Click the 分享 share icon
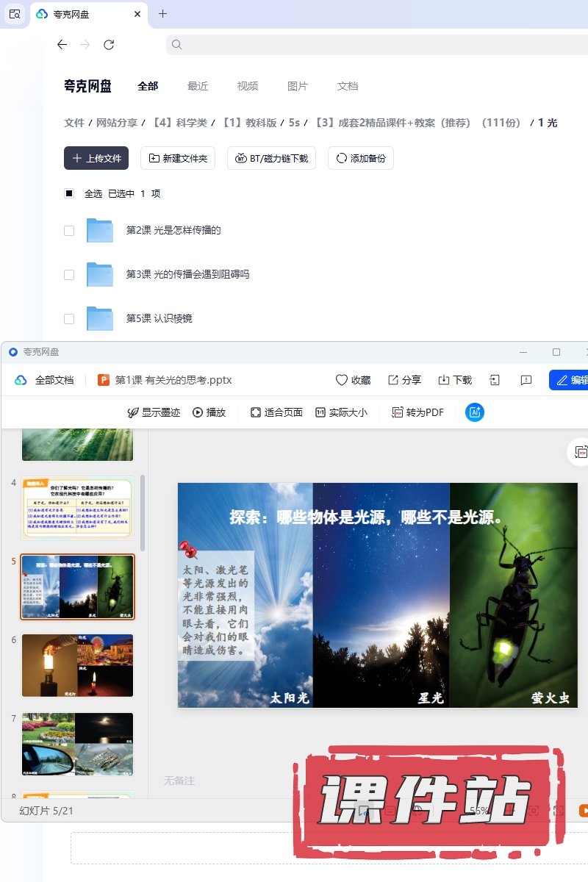The width and height of the screenshot is (588, 882). click(393, 380)
